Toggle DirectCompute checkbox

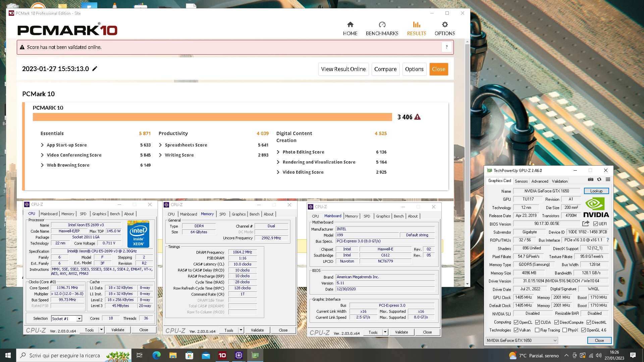pyautogui.click(x=557, y=322)
